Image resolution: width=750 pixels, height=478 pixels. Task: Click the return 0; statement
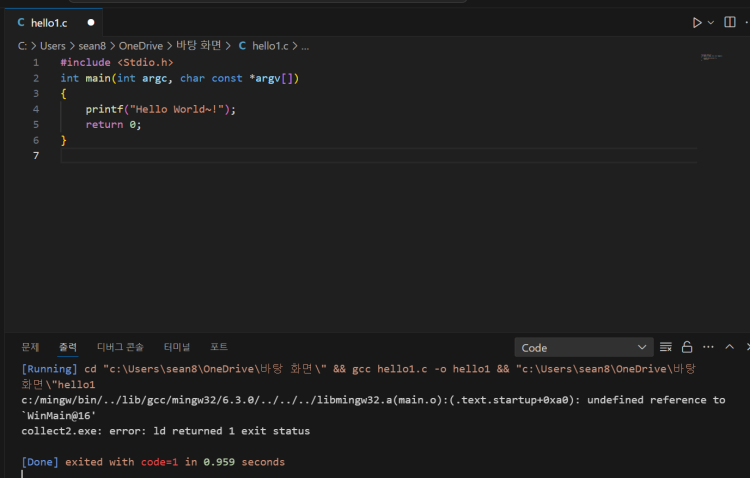point(113,125)
